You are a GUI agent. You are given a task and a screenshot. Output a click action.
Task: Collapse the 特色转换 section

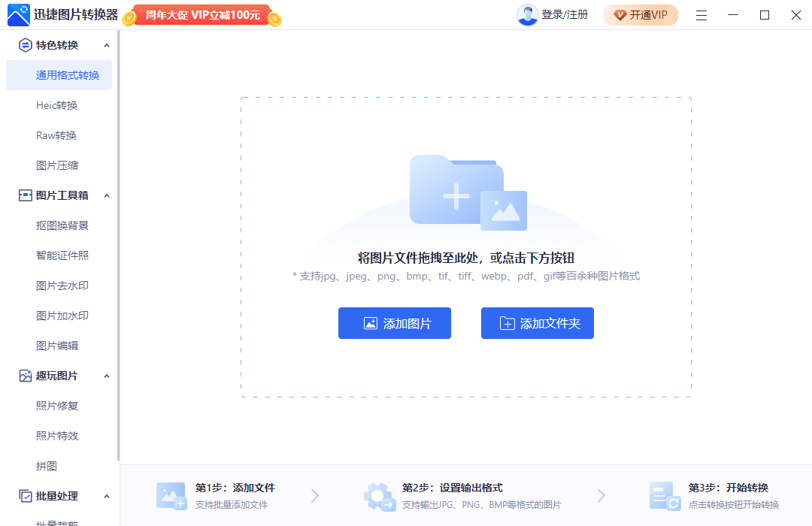(x=107, y=45)
